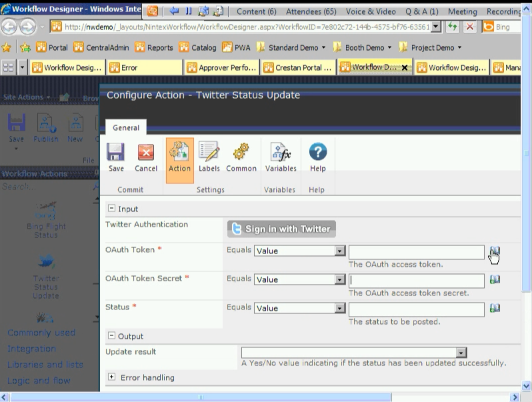Collapse the Output section
The width and height of the screenshot is (532, 402).
[x=111, y=336]
